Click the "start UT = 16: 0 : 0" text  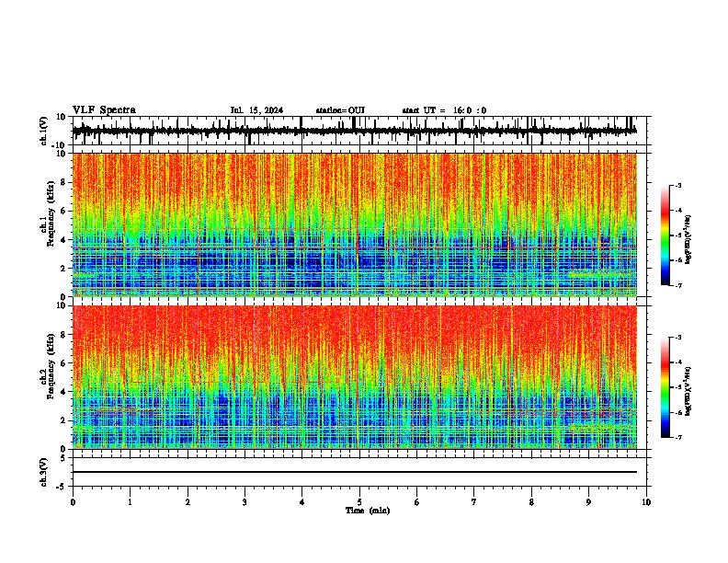tap(444, 110)
